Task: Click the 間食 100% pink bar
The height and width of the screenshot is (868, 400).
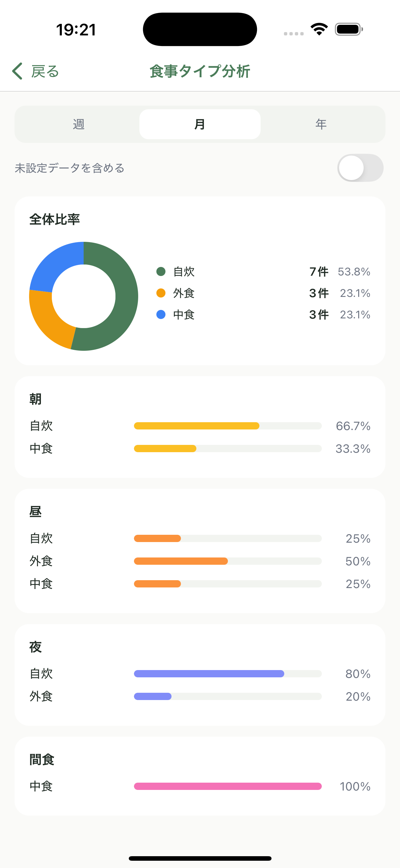Action: click(228, 787)
